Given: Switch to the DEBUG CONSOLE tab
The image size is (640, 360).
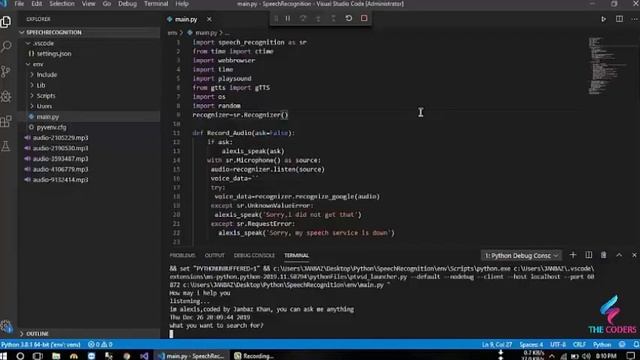Looking at the screenshot, I should click(254, 256).
